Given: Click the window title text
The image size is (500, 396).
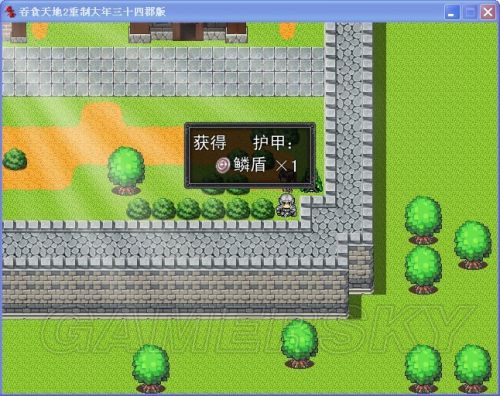Looking at the screenshot, I should coord(92,12).
